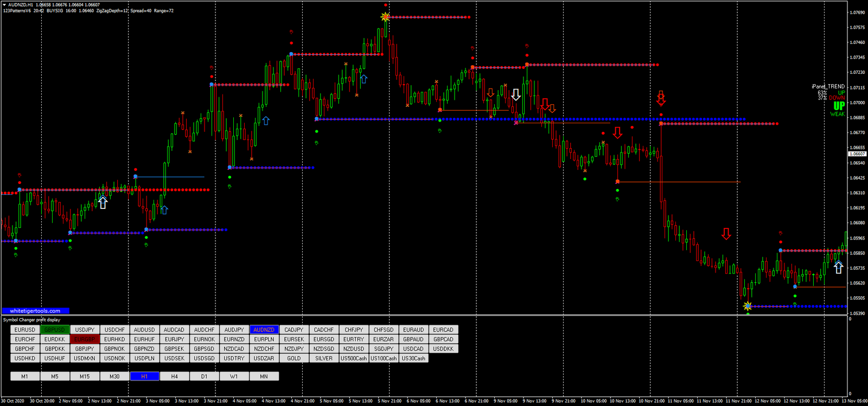
Task: Select the active H1 timeframe button
Action: click(x=144, y=376)
